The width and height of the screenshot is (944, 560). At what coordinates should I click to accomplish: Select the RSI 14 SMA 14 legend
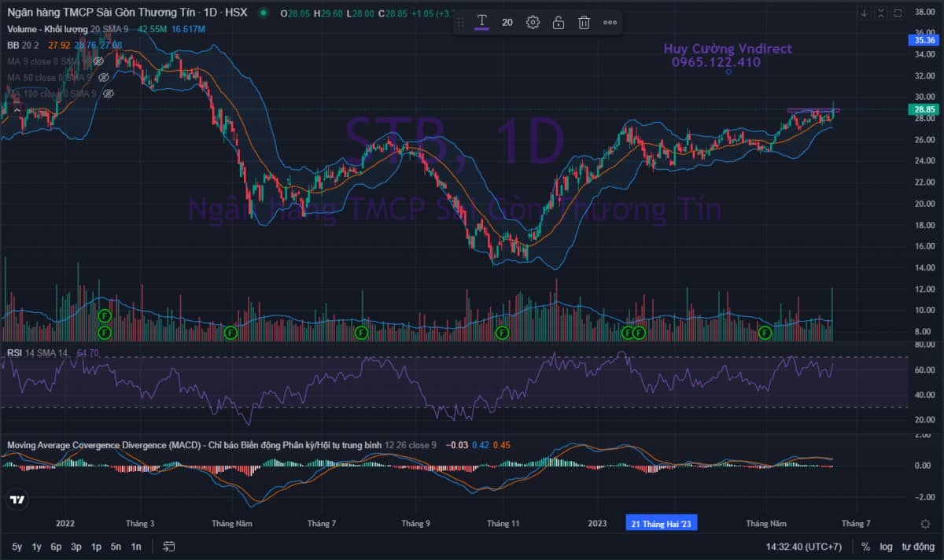(38, 353)
